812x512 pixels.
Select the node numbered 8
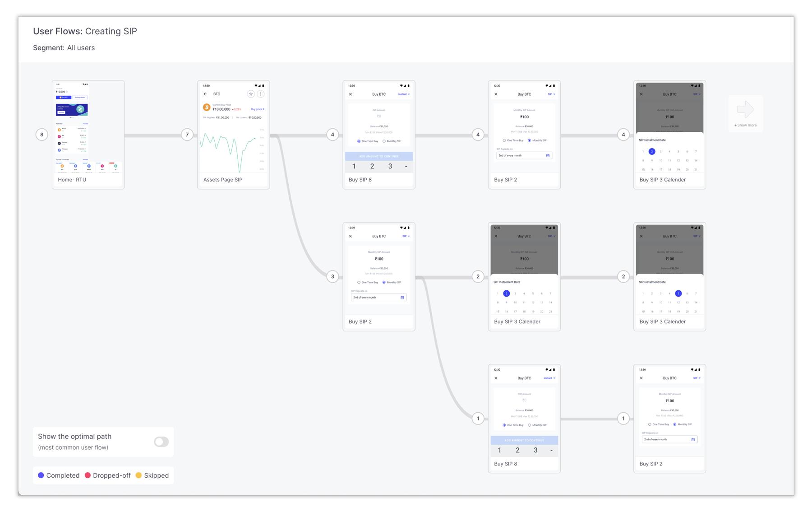tap(42, 135)
